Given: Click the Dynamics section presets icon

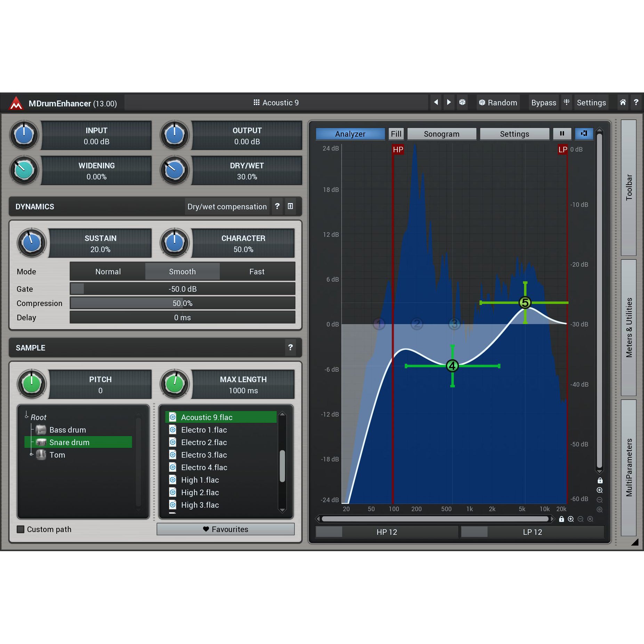Looking at the screenshot, I should coord(290,207).
